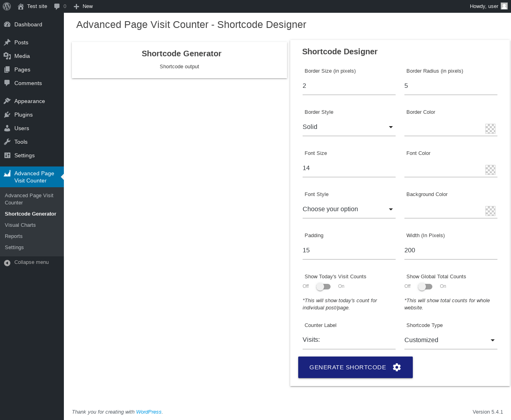Screen dimensions: 511x420
Task: Open the Shortcode Type dropdown
Action: pos(450,340)
